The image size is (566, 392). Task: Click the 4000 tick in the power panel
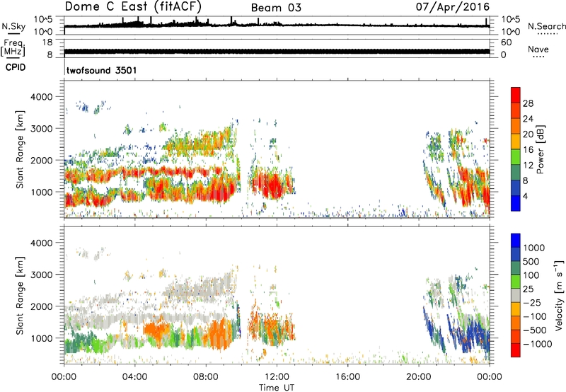click(42, 97)
